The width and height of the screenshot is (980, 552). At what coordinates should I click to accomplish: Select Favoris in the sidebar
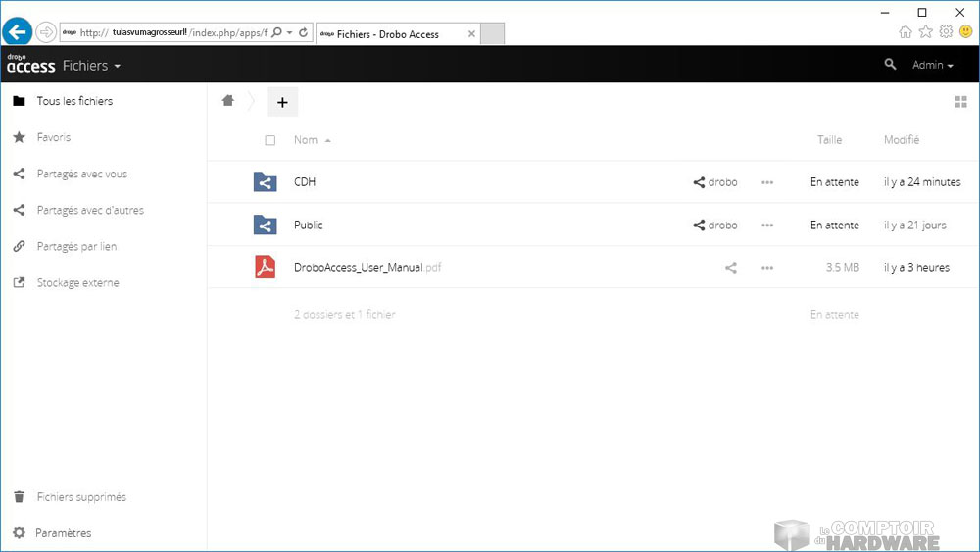tap(54, 137)
